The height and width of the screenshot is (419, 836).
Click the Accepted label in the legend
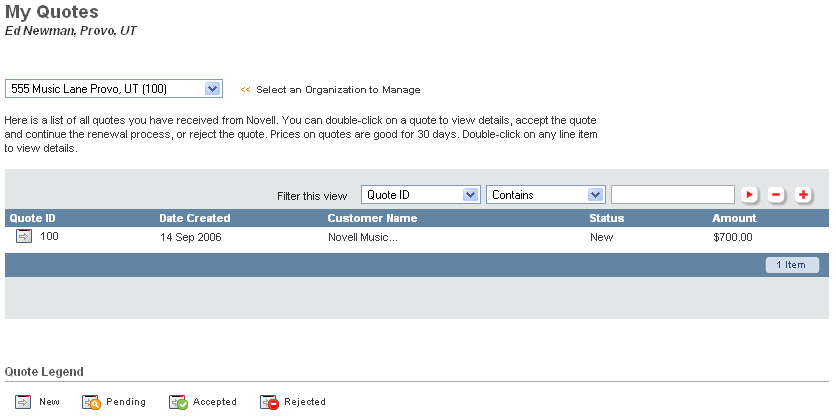point(214,402)
